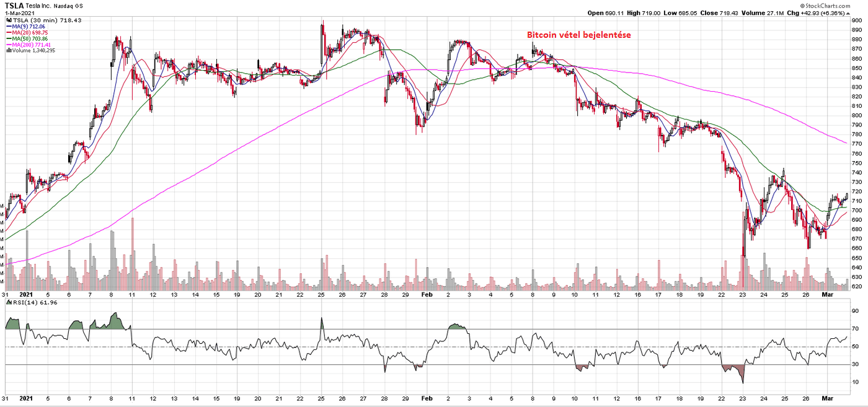Click the RSI indicator icon beside RSI(14)
The height and width of the screenshot is (407, 868).
pos(9,302)
